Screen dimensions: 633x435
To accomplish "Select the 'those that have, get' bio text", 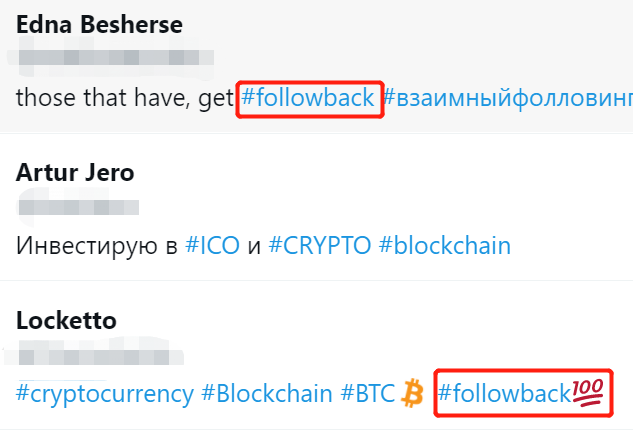I will coord(125,98).
